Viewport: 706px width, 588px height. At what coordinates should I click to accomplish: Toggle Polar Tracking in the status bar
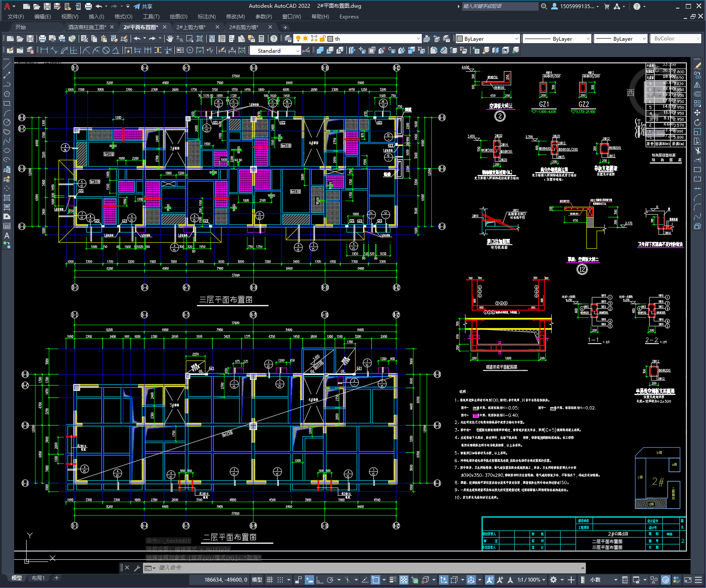coord(330,580)
